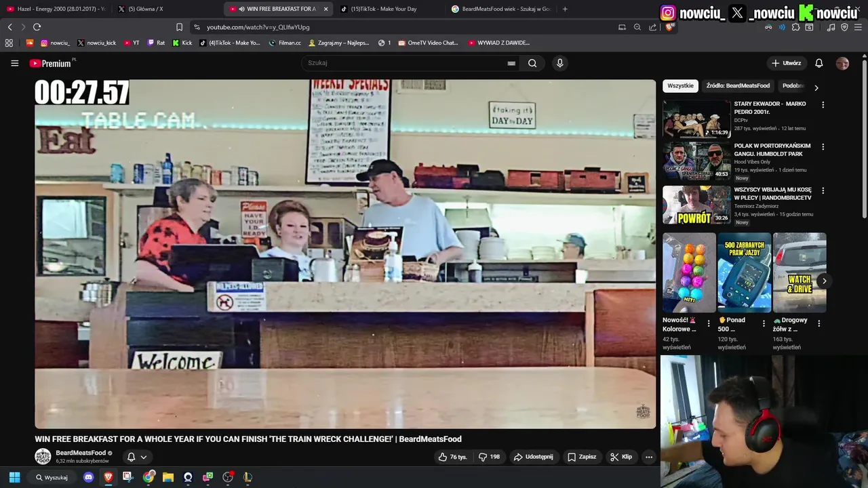Image resolution: width=868 pixels, height=488 pixels.
Task: Select the Wszystkie filter chip
Action: click(x=680, y=86)
